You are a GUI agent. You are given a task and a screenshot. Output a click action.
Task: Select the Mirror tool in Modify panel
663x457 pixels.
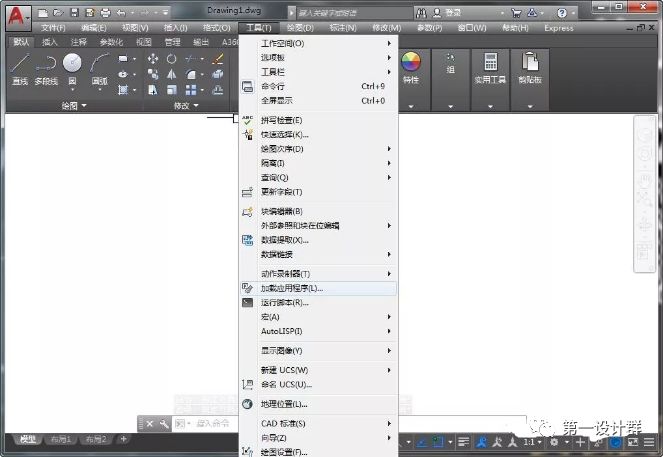[171, 74]
